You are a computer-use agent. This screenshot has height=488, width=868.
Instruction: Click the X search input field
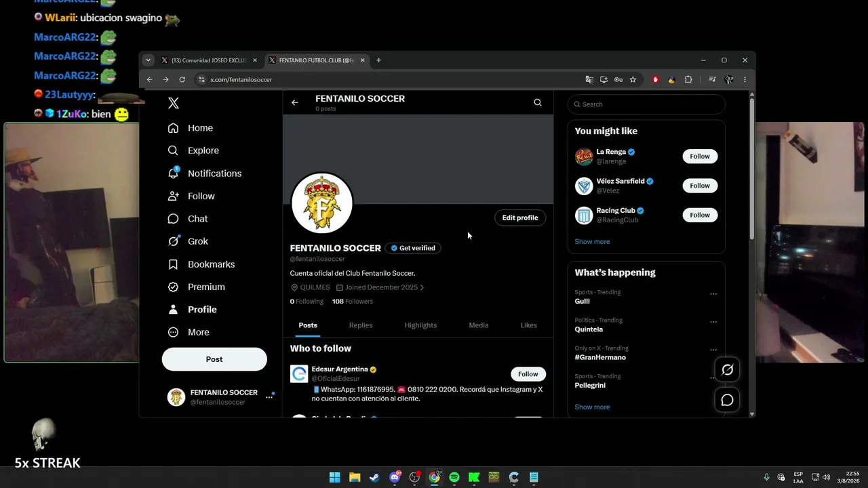(x=646, y=104)
